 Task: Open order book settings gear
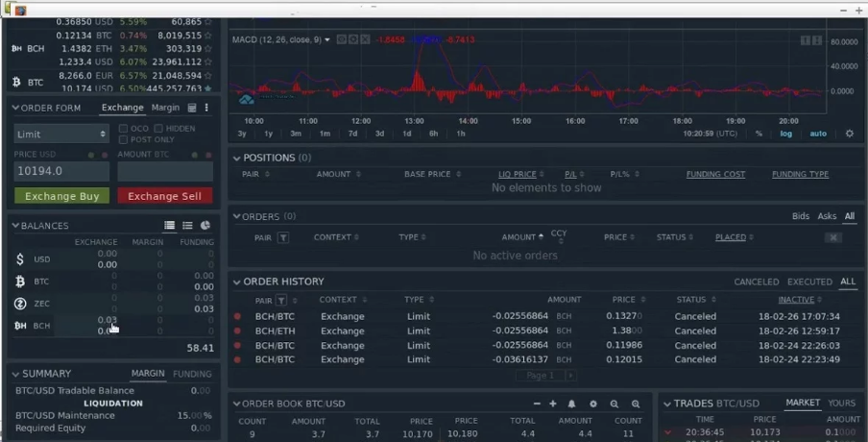coord(592,404)
